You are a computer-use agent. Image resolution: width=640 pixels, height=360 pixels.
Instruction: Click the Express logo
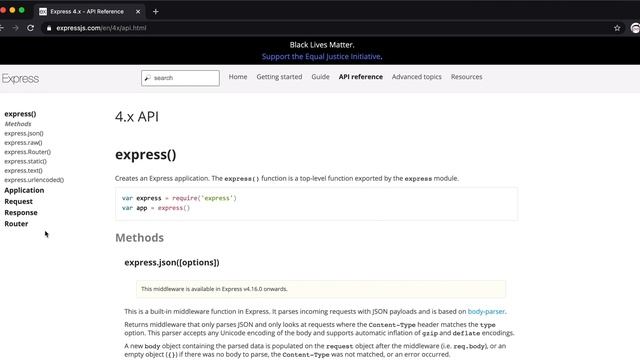(x=20, y=78)
